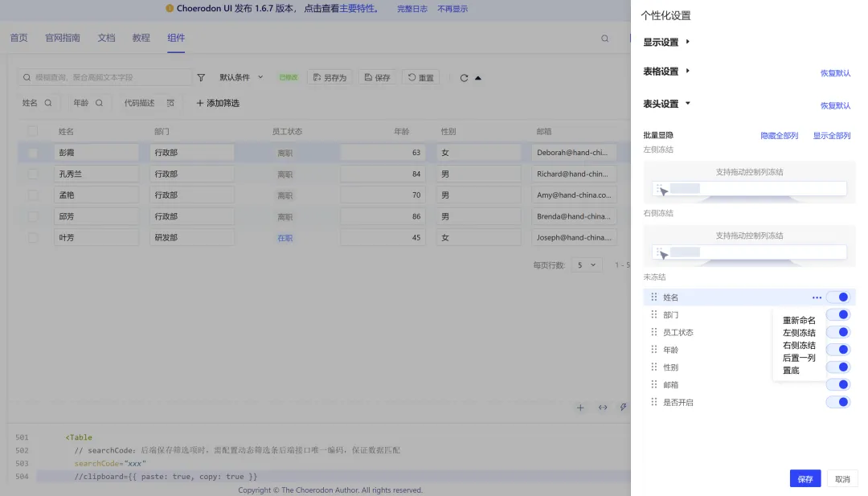Click 恢复默认 link next to 表格设置
Screen dimensions: 868x496
[835, 73]
